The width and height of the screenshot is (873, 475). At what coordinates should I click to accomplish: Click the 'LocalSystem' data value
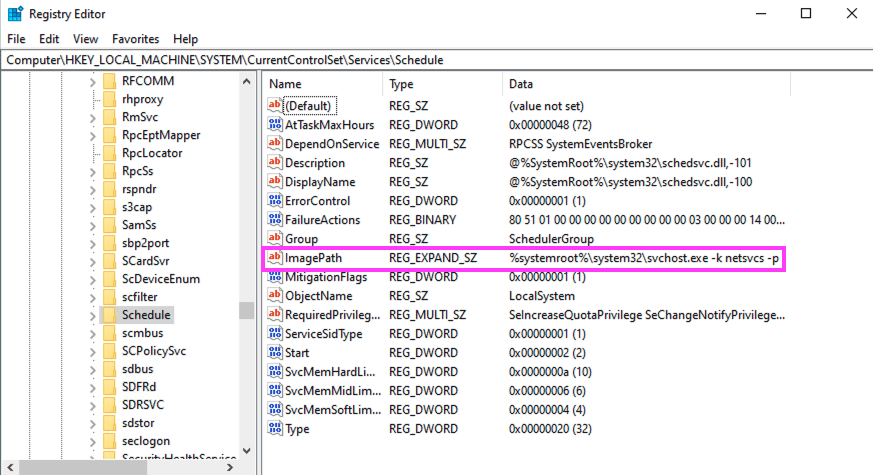(542, 296)
